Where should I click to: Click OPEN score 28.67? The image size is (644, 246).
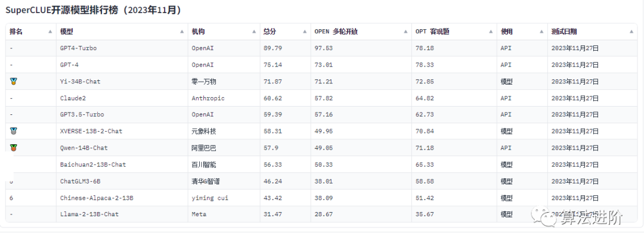tap(324, 214)
